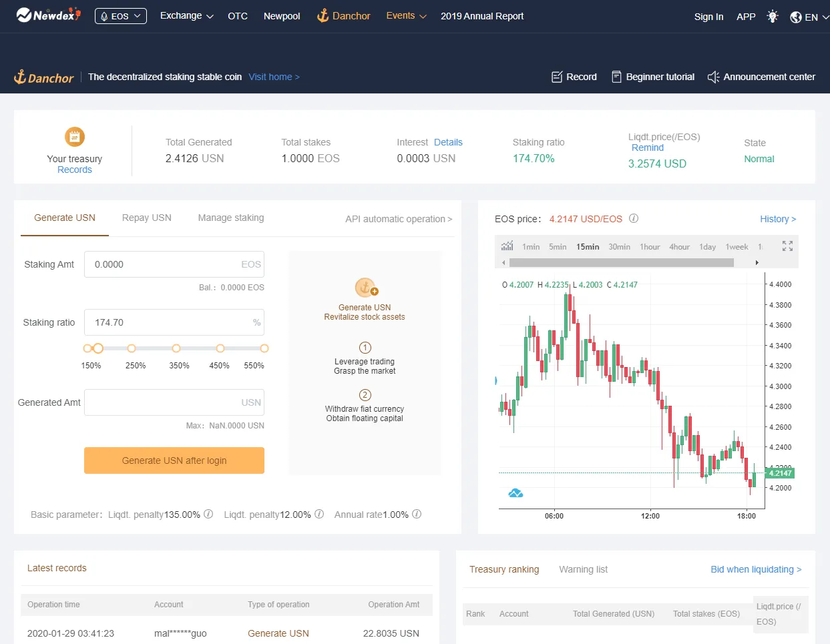Screen dimensions: 830x644
Task: Open Bid when liquidating link
Action: [756, 569]
